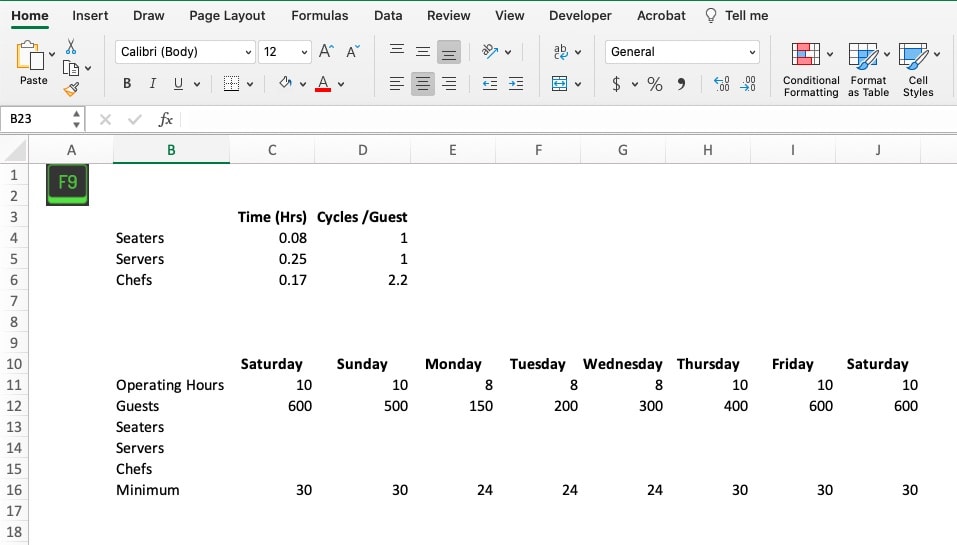Screen dimensions: 957x545
Task: Apply the red font color swatch
Action: [323, 84]
